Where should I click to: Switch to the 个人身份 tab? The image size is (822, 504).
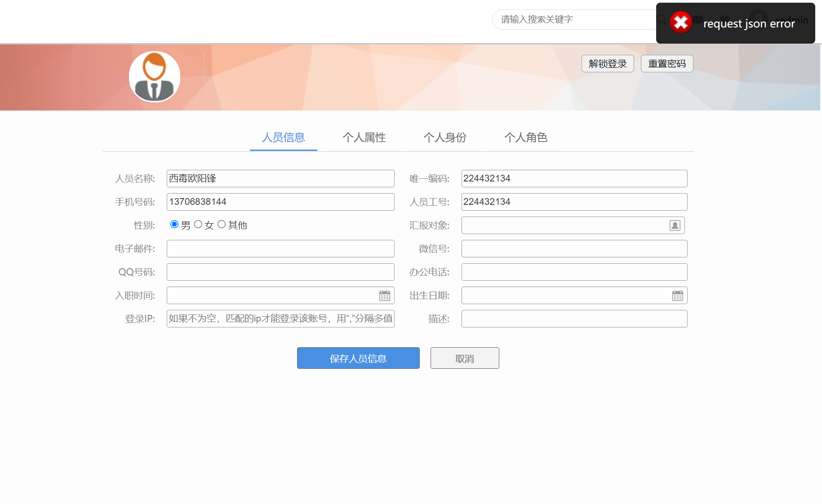[445, 137]
